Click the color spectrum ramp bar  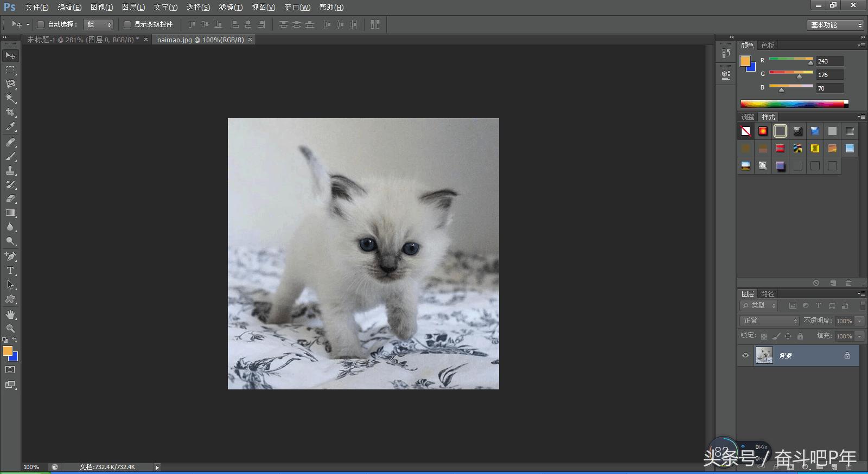pos(792,104)
